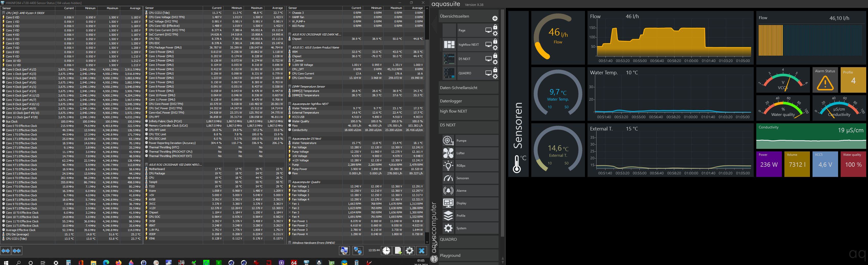Toggle lock on the Page overview

[495, 27]
